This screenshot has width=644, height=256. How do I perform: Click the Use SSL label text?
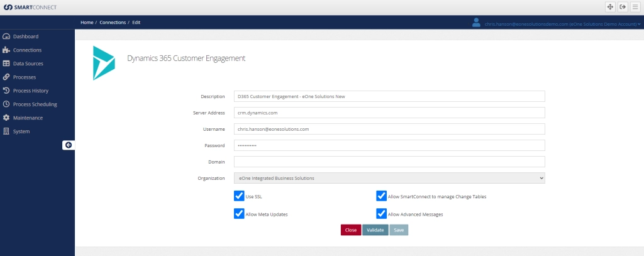pyautogui.click(x=254, y=197)
